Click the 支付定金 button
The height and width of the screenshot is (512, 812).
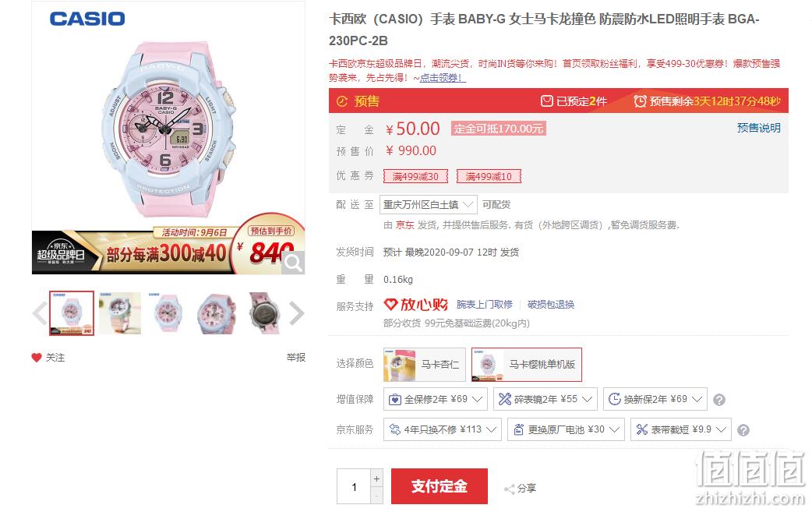[x=440, y=486]
